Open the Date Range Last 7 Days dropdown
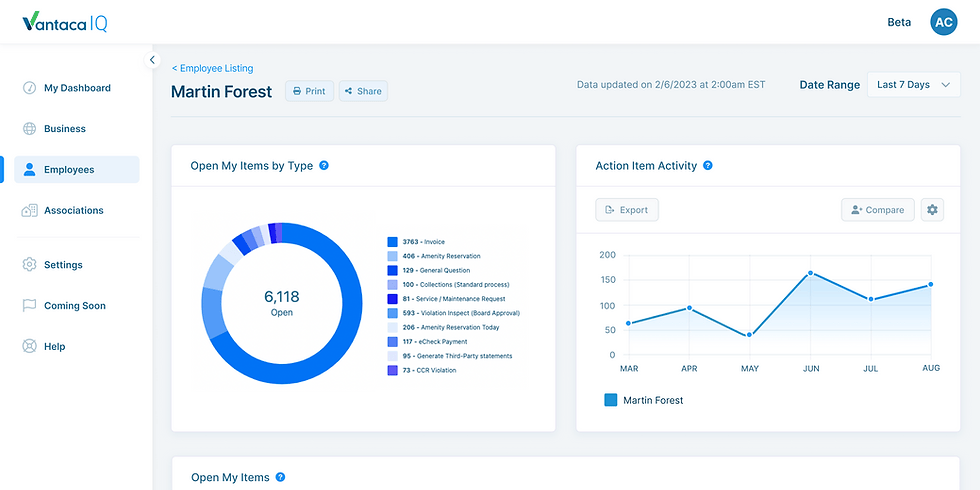 (913, 85)
